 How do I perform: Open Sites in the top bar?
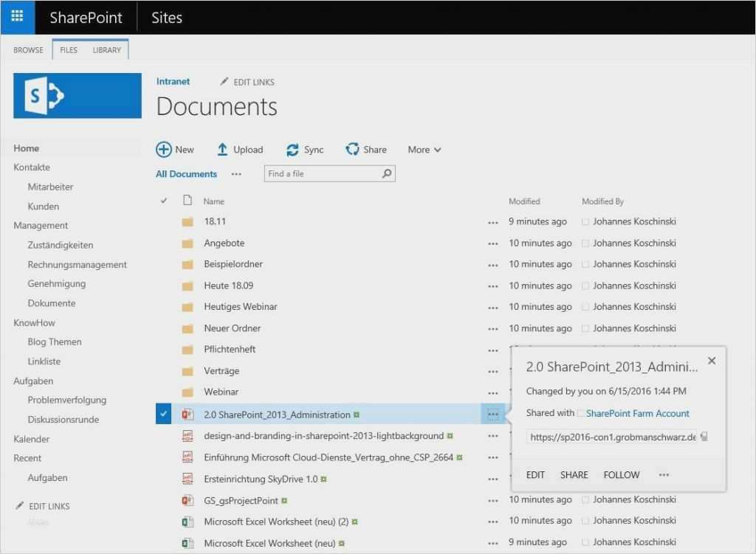coord(167,18)
